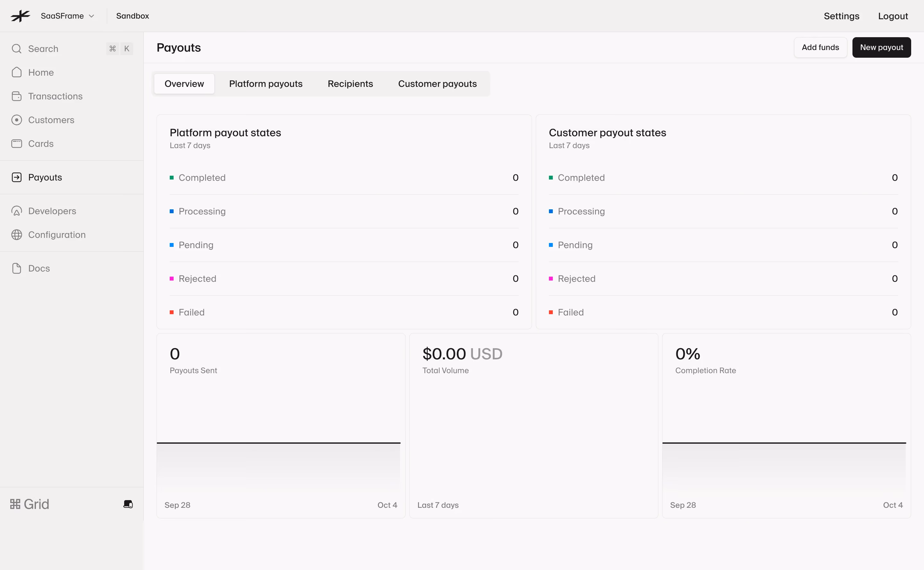Image resolution: width=924 pixels, height=570 pixels.
Task: Open the Customer payouts tab
Action: [x=437, y=84]
